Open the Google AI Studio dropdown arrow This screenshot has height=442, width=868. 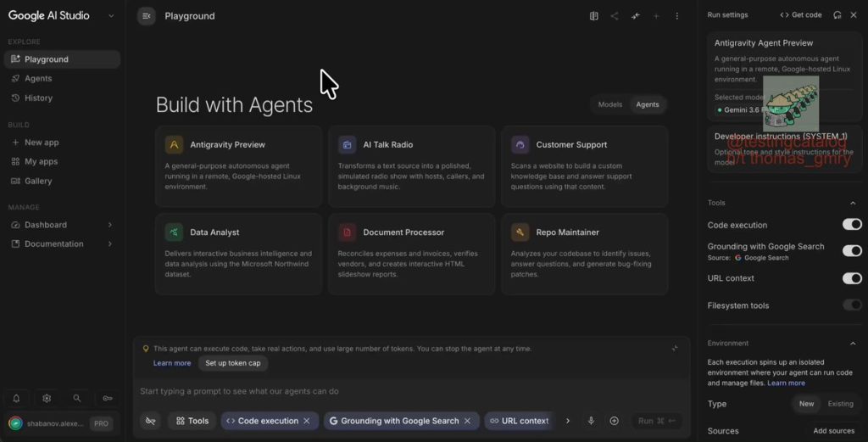click(111, 16)
